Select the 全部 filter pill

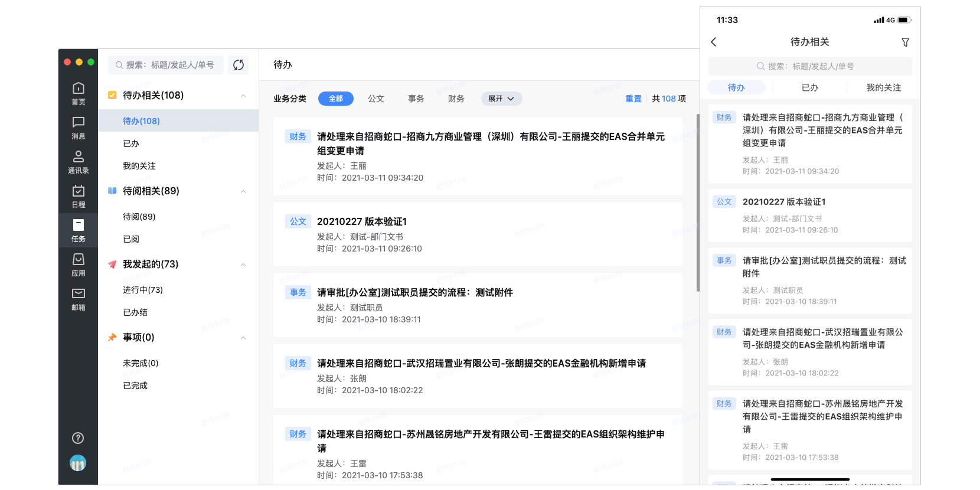click(335, 99)
